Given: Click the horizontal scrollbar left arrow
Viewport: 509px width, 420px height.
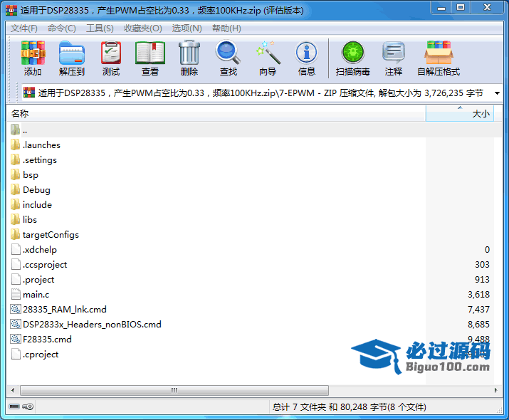Looking at the screenshot, I should tap(13, 390).
